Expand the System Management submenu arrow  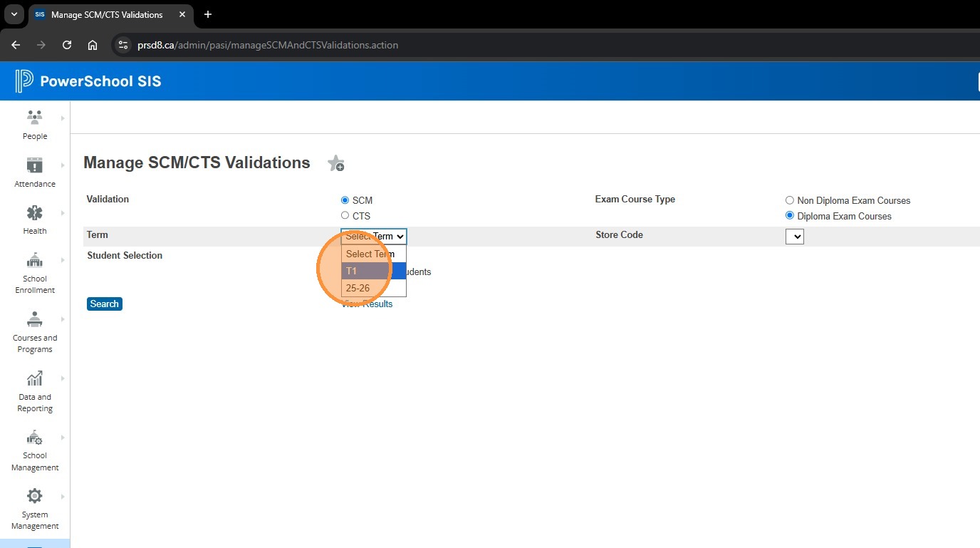63,497
